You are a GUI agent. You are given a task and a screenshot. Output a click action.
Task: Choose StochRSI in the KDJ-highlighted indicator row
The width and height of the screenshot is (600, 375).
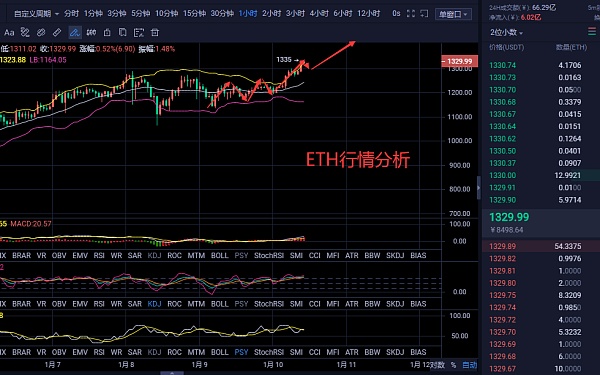269,304
